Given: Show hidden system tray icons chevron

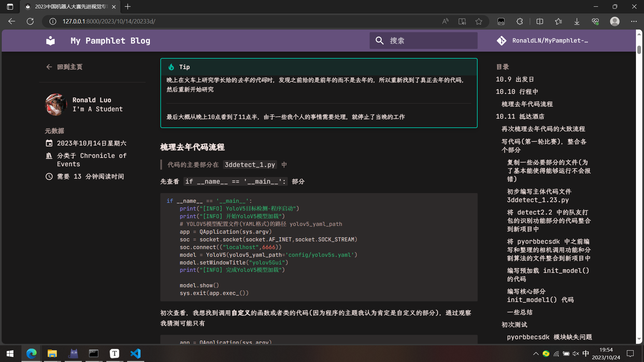Looking at the screenshot, I should (x=536, y=353).
